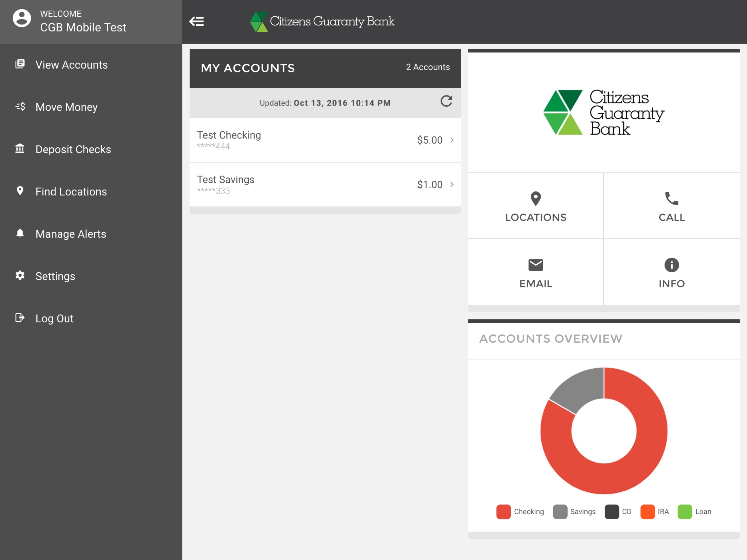Click the user profile avatar icon
The height and width of the screenshot is (560, 747).
coord(22,18)
